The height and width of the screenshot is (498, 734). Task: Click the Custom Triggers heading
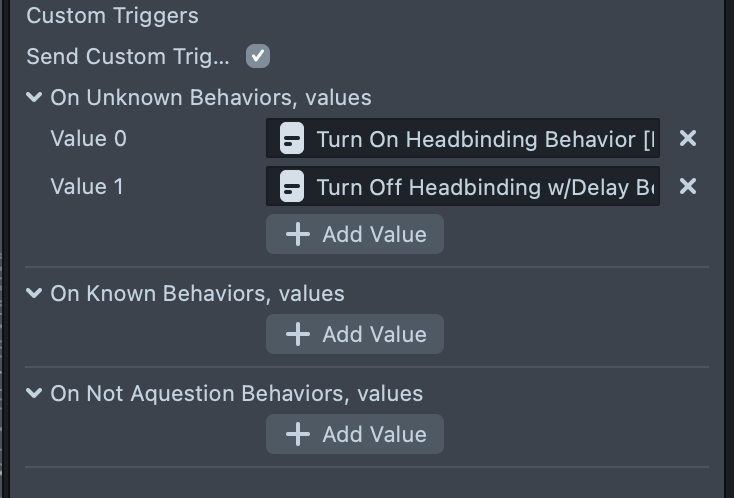point(112,16)
